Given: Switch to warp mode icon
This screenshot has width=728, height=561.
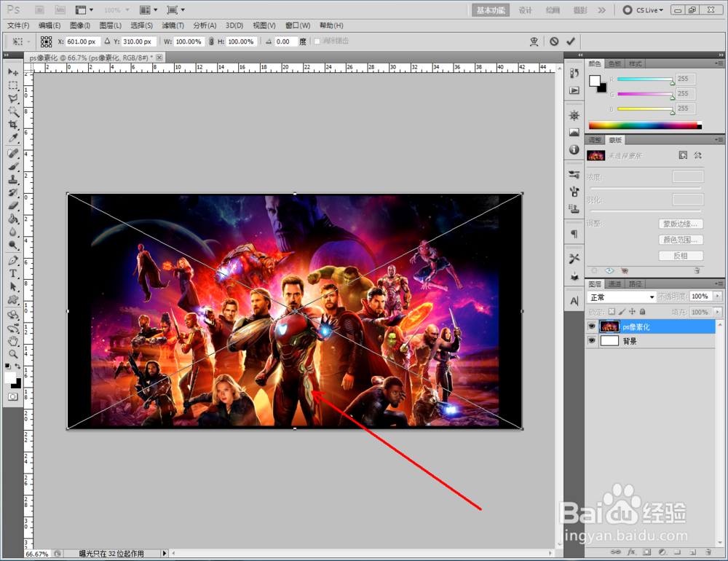Looking at the screenshot, I should (x=534, y=42).
